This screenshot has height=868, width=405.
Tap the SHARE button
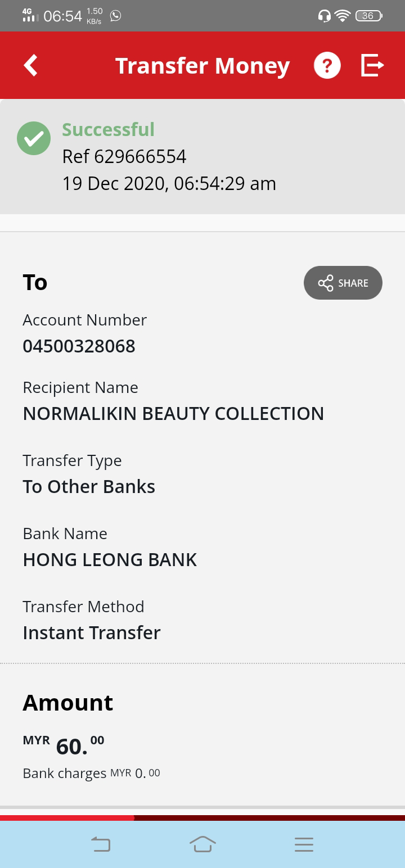[x=343, y=283]
